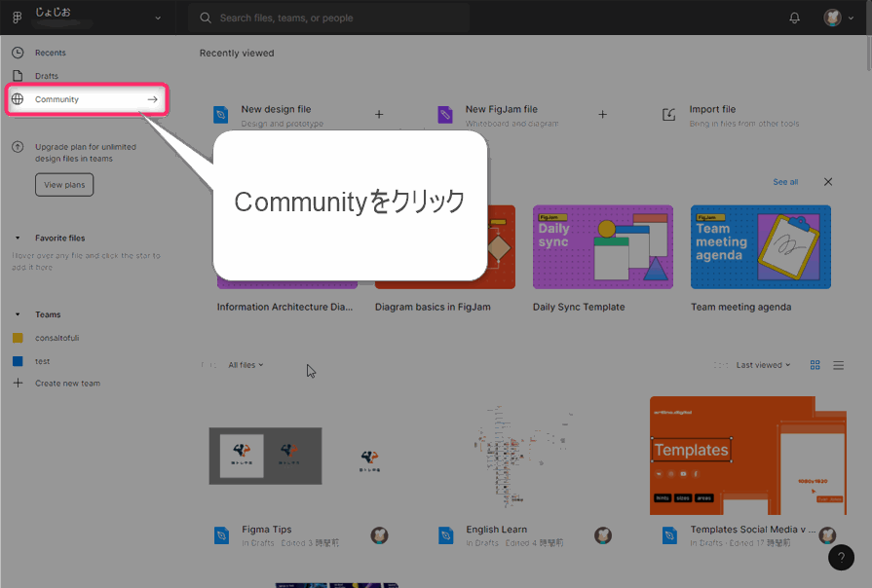Click owner avatar on Figma Tips
The image size is (872, 588).
(379, 535)
